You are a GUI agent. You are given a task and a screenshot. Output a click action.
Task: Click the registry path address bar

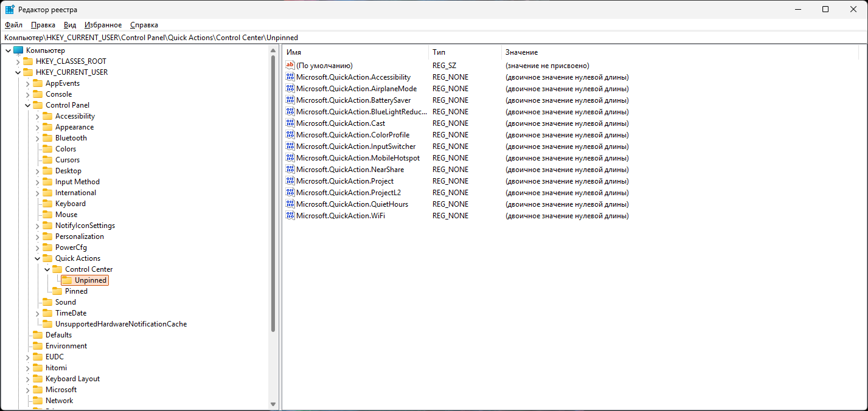434,38
